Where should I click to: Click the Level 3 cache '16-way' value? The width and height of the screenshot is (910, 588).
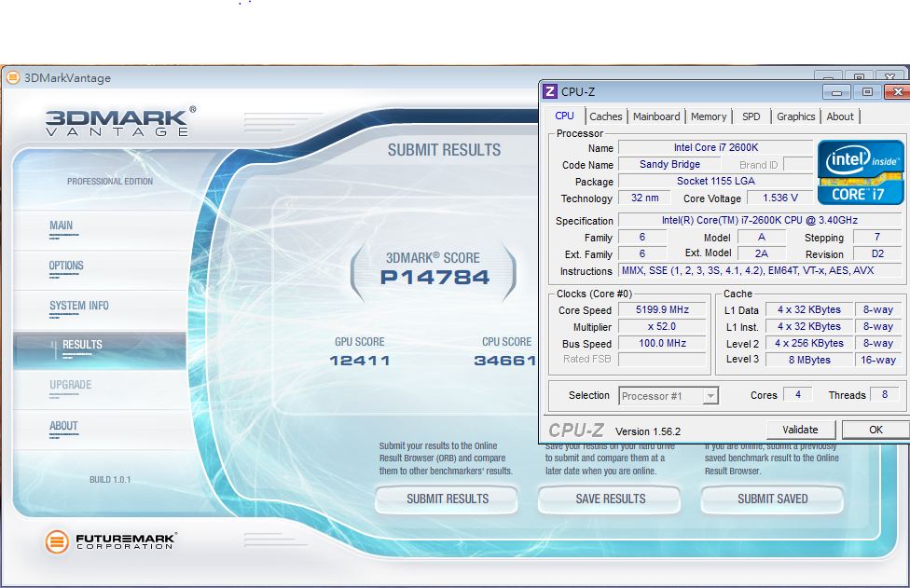pyautogui.click(x=878, y=360)
